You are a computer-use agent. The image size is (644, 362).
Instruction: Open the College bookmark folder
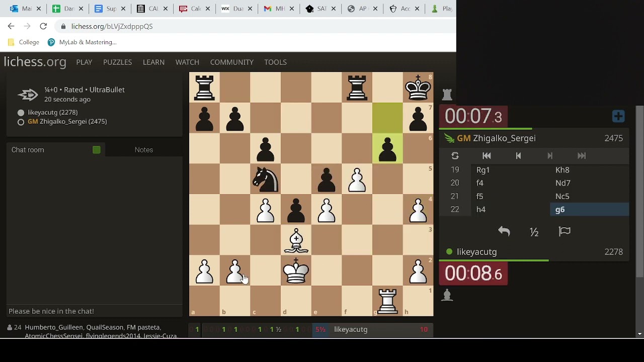24,42
